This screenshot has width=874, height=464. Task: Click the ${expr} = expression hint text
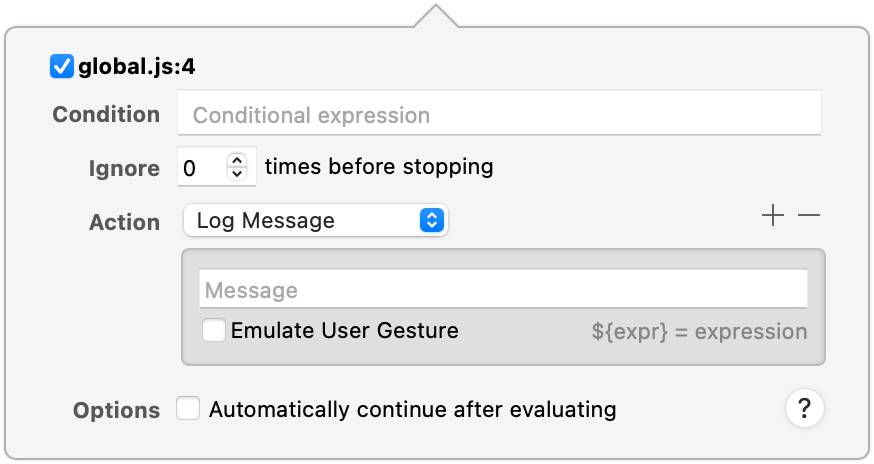699,332
